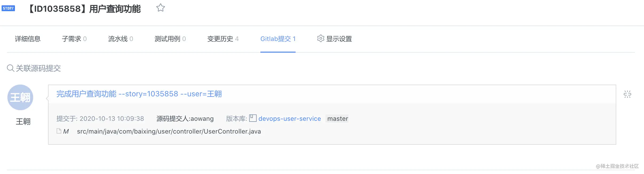Screen dimensions: 644x174
Task: Click the 源码提交人:aowang text
Action: coord(185,119)
